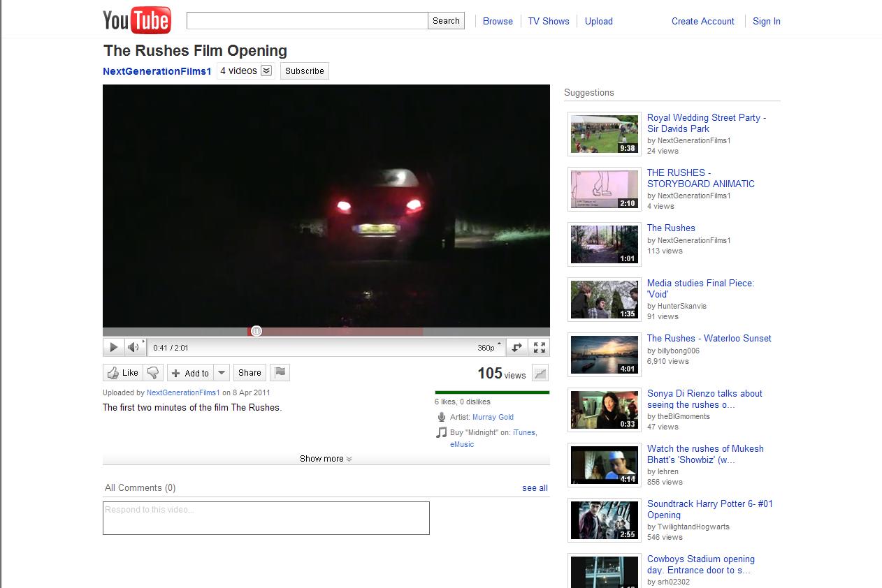Click inside the Respond to this video box

tap(266, 518)
